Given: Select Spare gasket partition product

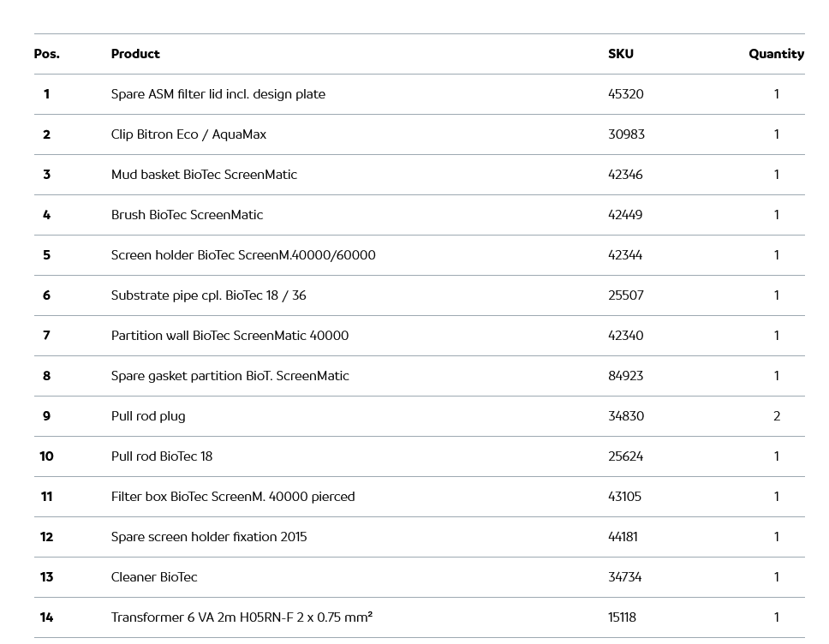Looking at the screenshot, I should tap(230, 376).
